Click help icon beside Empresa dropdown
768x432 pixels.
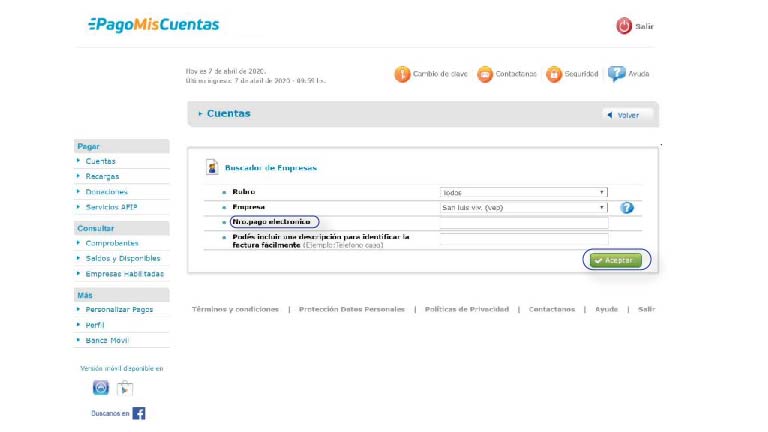pos(627,208)
